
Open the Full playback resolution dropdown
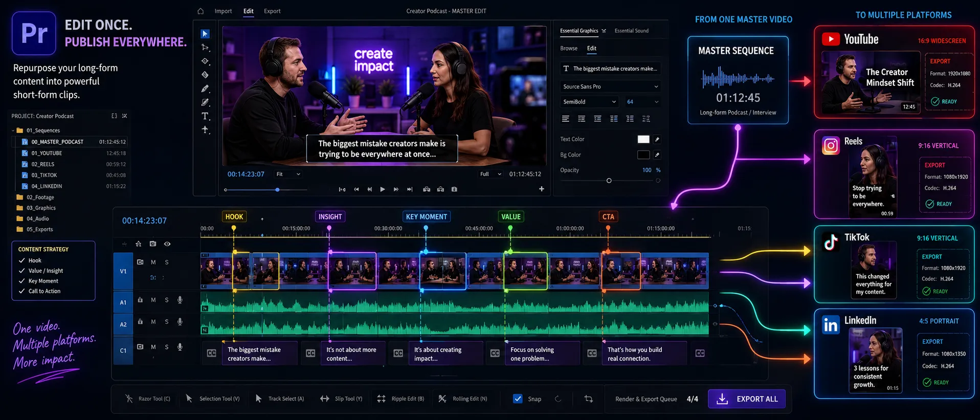click(491, 174)
